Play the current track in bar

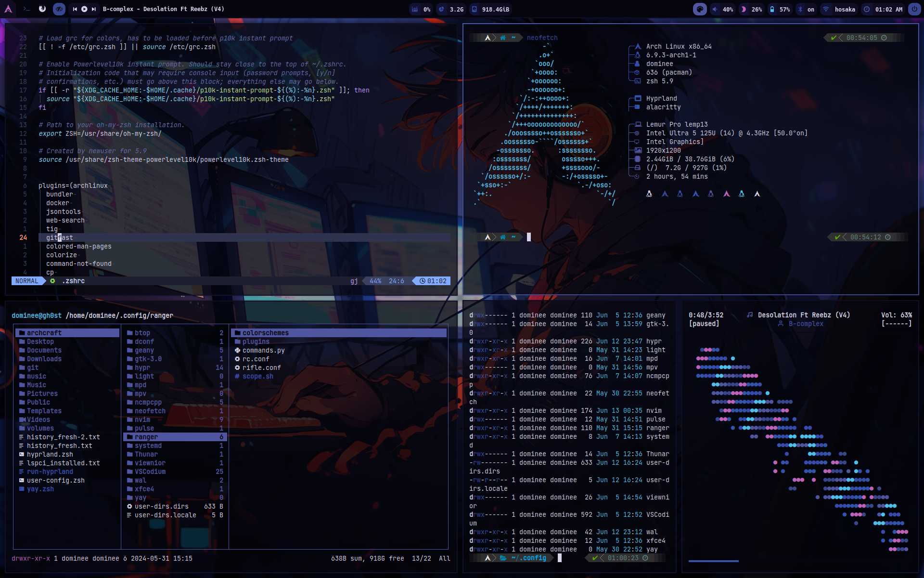click(84, 9)
